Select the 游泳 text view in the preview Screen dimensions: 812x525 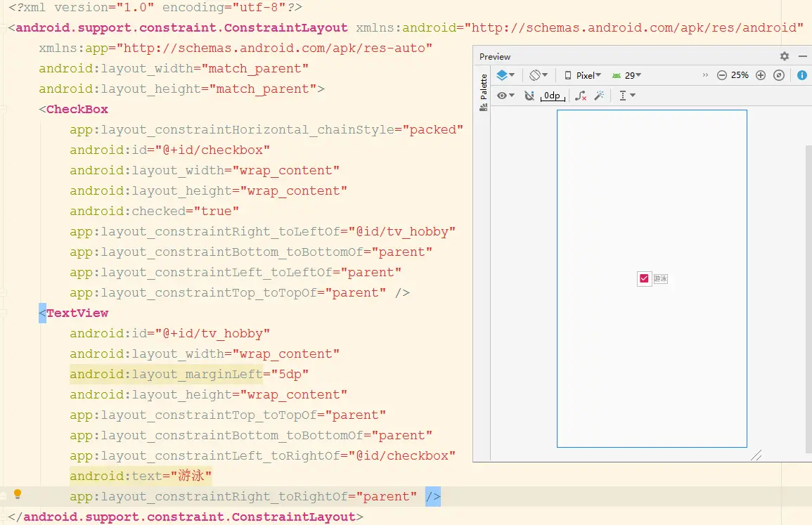tap(660, 278)
